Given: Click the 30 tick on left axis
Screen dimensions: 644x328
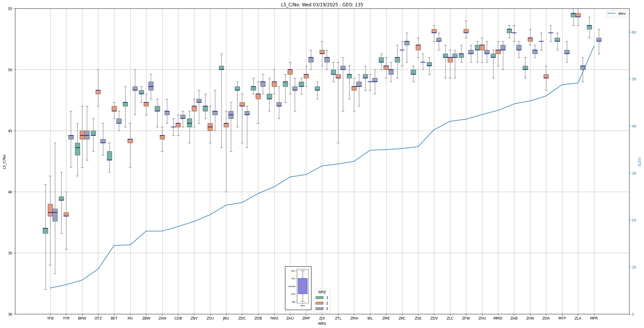Looking at the screenshot, I should tap(10, 314).
